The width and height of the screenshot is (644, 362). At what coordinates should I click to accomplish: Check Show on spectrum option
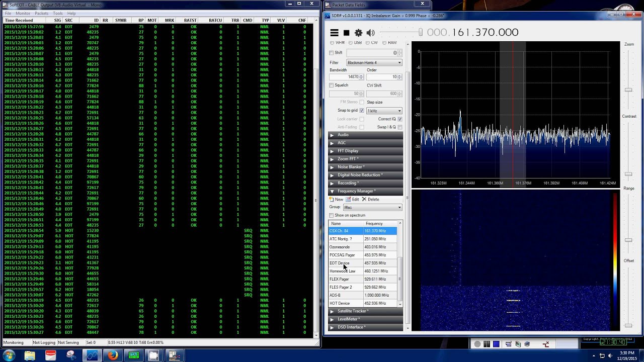[332, 215]
